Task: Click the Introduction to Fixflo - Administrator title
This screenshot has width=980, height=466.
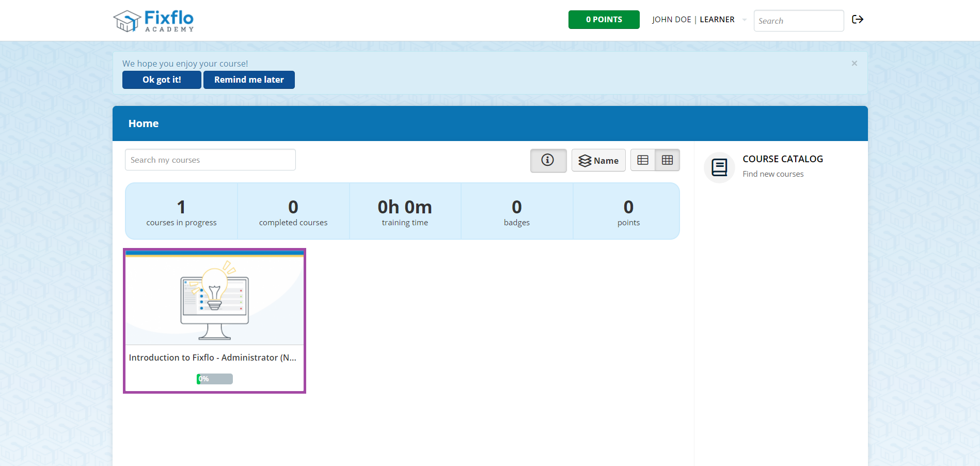Action: 213,358
